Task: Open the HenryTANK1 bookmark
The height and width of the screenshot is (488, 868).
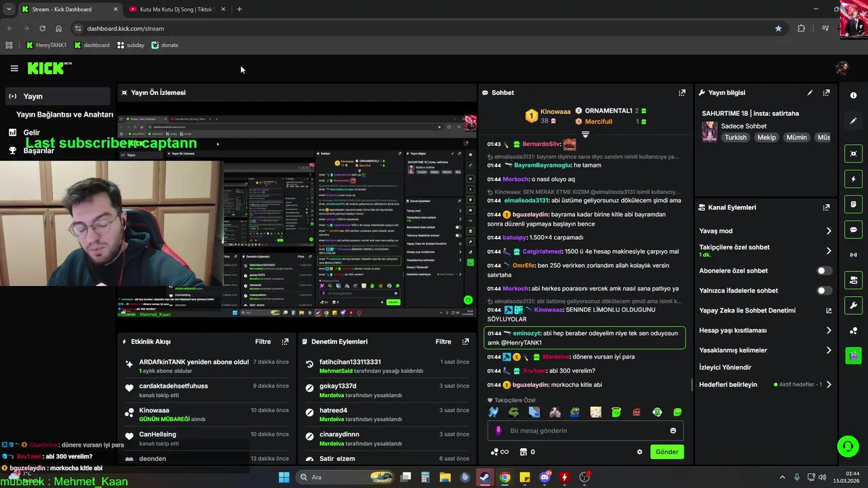Action: coord(46,45)
